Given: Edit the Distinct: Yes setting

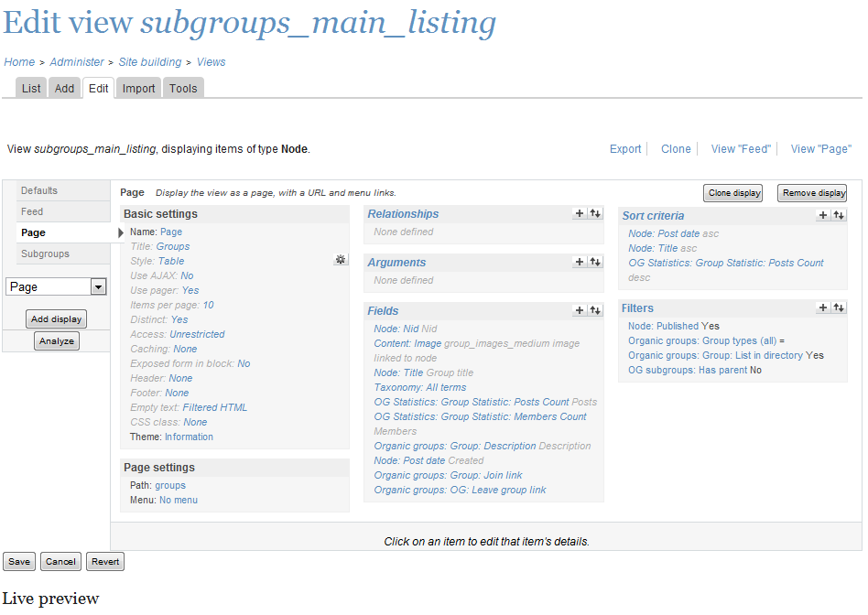Looking at the screenshot, I should point(179,319).
